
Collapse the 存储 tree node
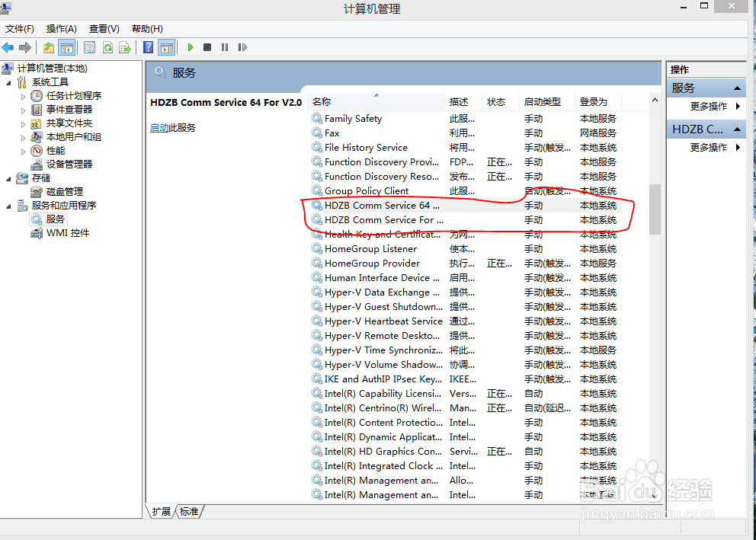[8, 179]
